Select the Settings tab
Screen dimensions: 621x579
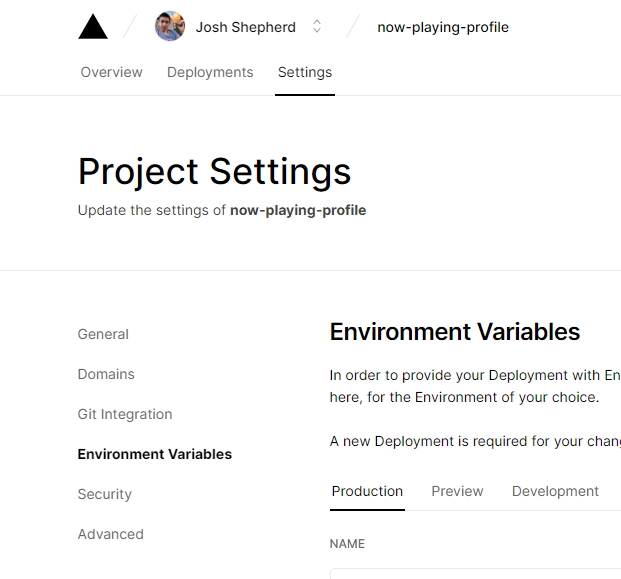(x=305, y=72)
